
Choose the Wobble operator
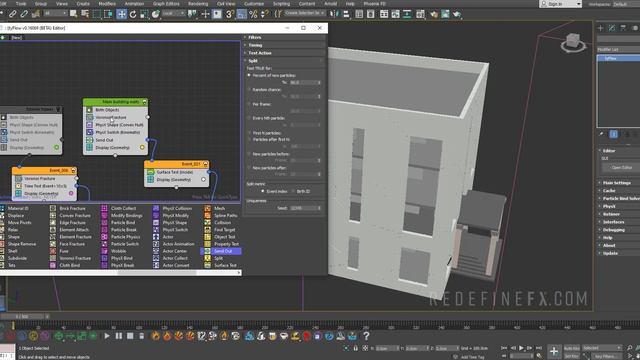pos(118,251)
